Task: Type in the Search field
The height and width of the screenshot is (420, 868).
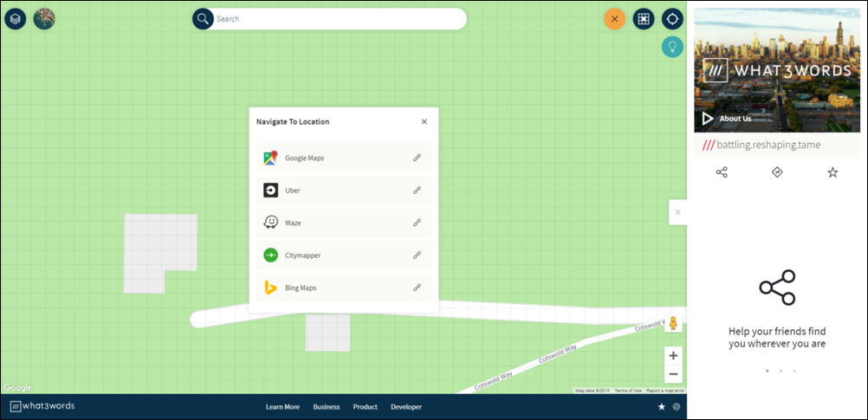Action: tap(338, 19)
